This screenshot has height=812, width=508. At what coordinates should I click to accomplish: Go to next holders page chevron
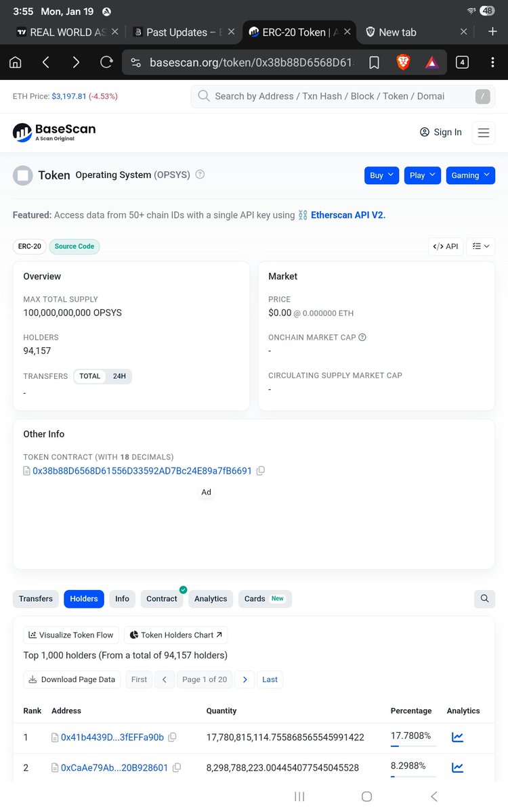pyautogui.click(x=245, y=679)
